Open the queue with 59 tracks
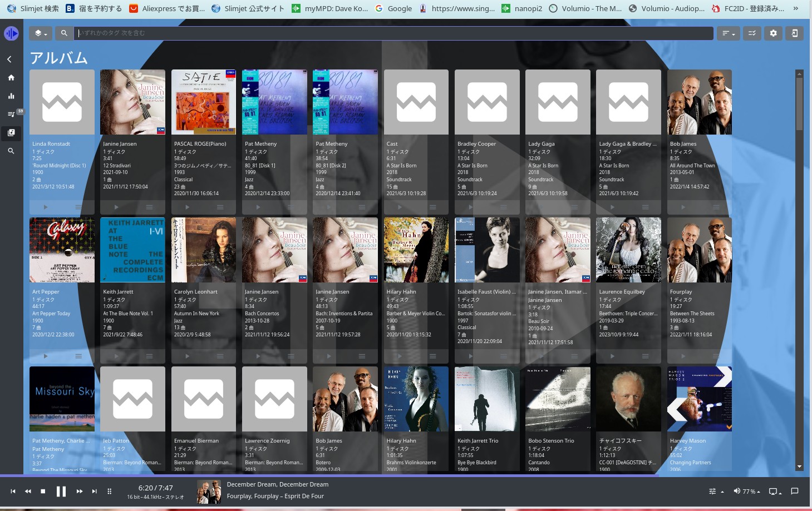The image size is (812, 511). click(11, 114)
